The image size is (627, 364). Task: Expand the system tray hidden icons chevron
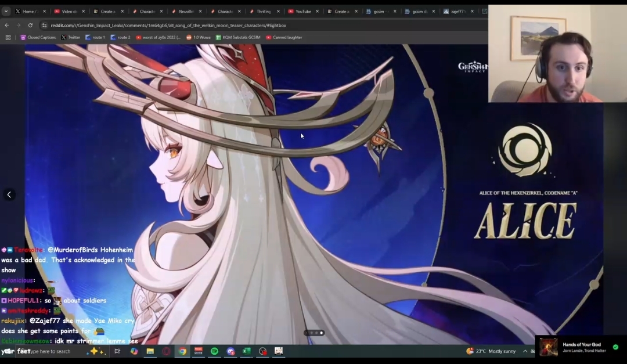525,351
